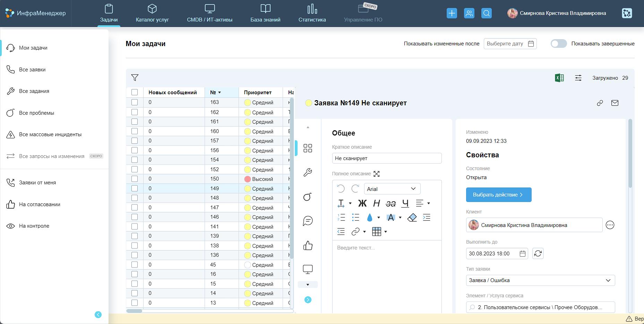Click the envelope icon in request header
Viewport: 644px width, 324px height.
(615, 103)
